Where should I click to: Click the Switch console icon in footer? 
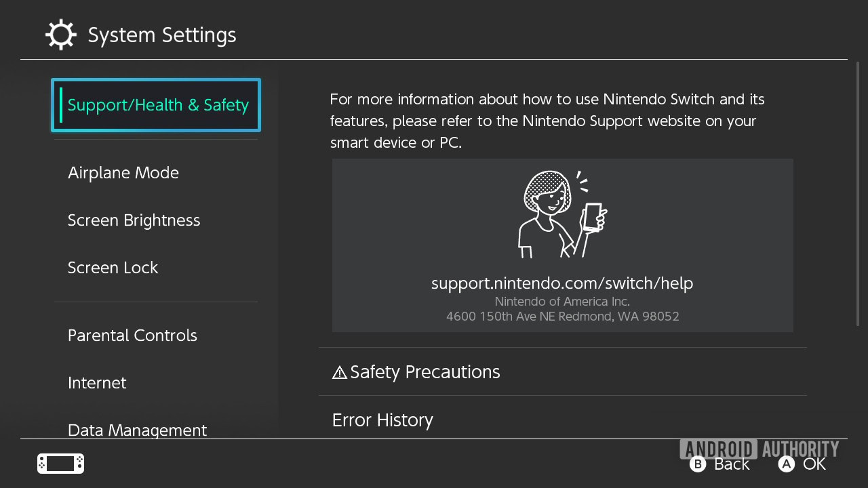click(60, 464)
